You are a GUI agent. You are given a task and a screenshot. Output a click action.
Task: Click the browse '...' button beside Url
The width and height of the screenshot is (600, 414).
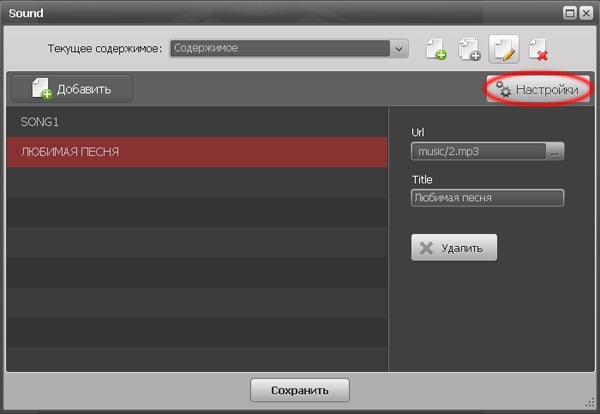point(555,151)
